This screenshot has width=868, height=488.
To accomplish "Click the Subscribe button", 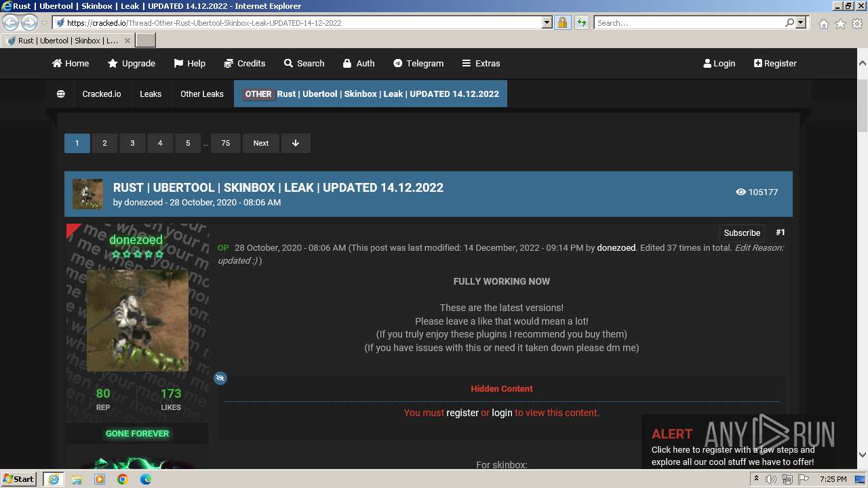I will [x=742, y=232].
